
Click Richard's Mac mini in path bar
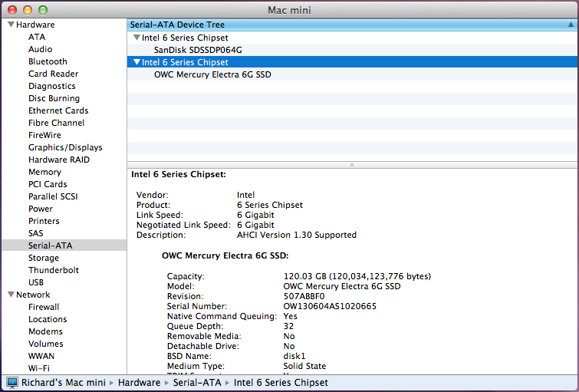coord(64,382)
